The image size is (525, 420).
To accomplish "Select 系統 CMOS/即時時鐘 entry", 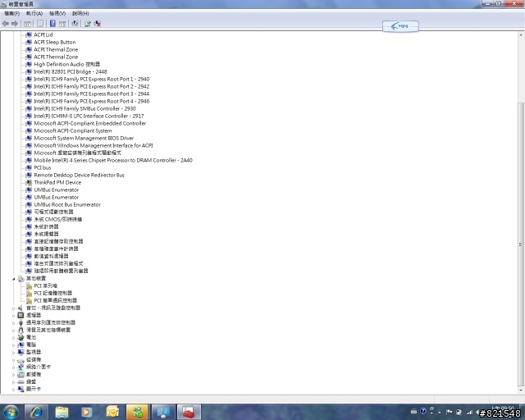I will tap(58, 219).
